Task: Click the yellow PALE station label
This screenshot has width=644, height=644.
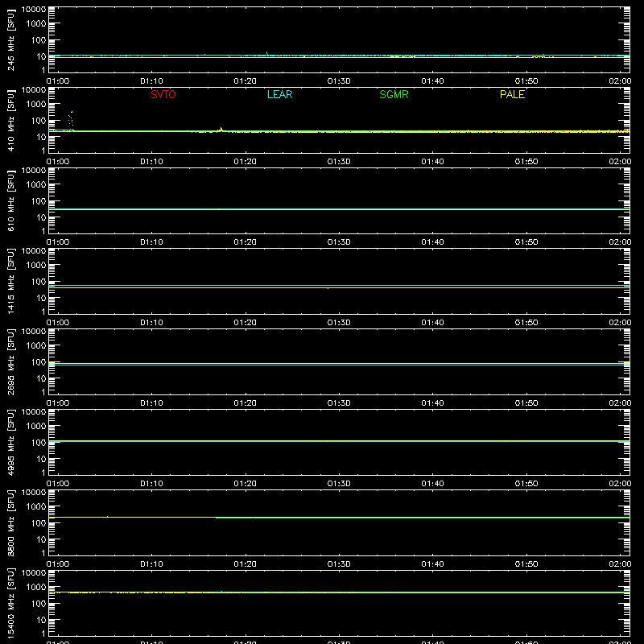Action: [x=512, y=94]
